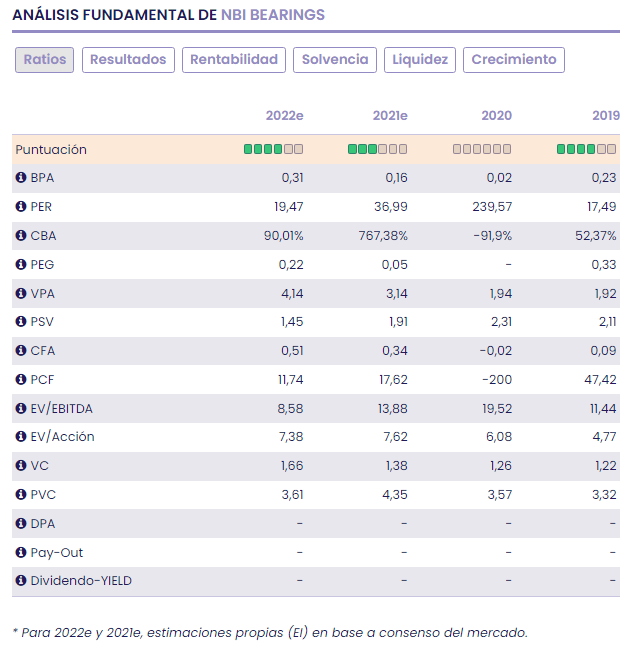Image resolution: width=630 pixels, height=650 pixels.
Task: Click the info icon next to PVC
Action: tap(21, 495)
